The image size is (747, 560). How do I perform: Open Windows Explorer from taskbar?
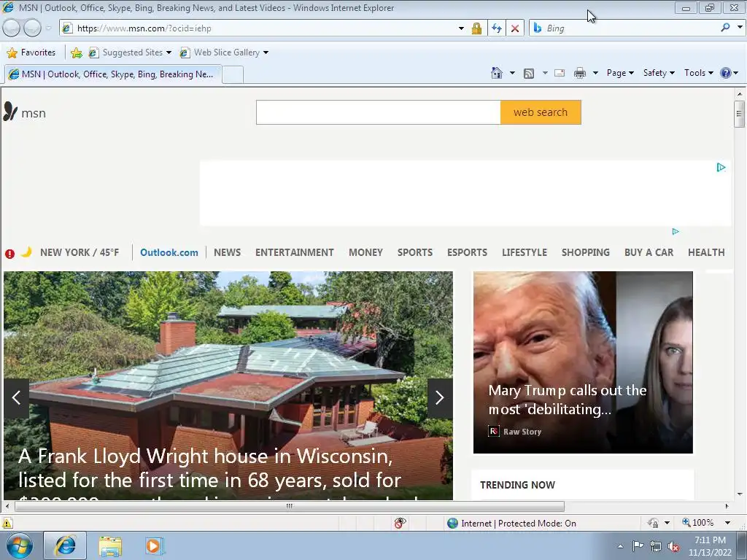click(110, 545)
